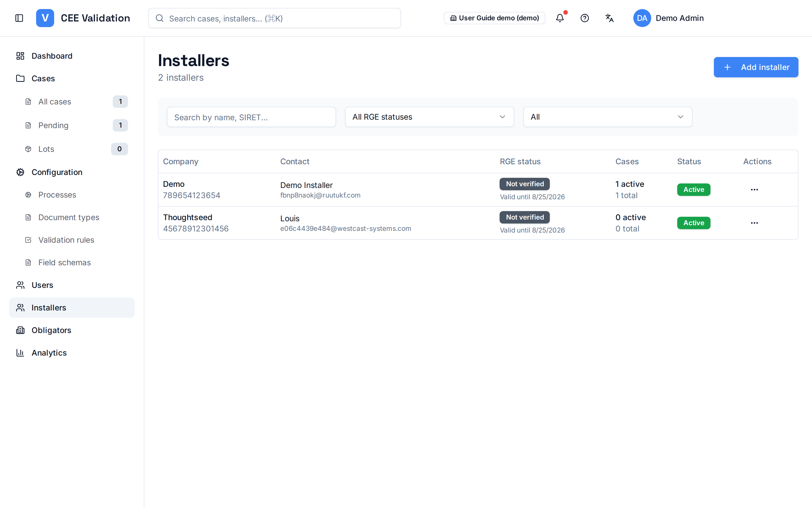The width and height of the screenshot is (812, 508).
Task: Click the Add installer button
Action: [756, 67]
